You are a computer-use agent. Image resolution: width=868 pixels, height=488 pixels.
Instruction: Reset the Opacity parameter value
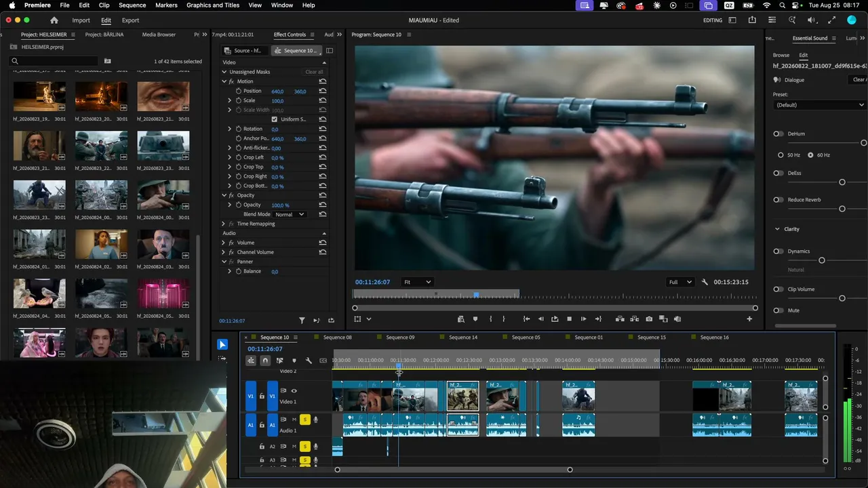[323, 205]
